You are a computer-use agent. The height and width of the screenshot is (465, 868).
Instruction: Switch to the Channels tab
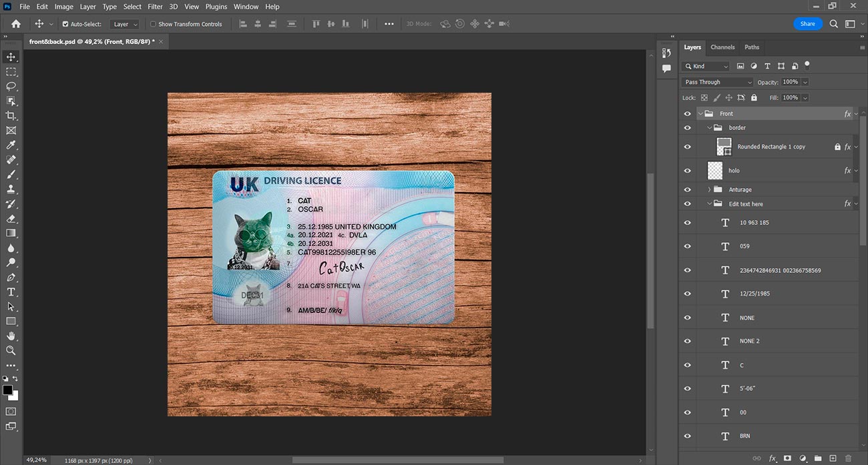coord(722,47)
